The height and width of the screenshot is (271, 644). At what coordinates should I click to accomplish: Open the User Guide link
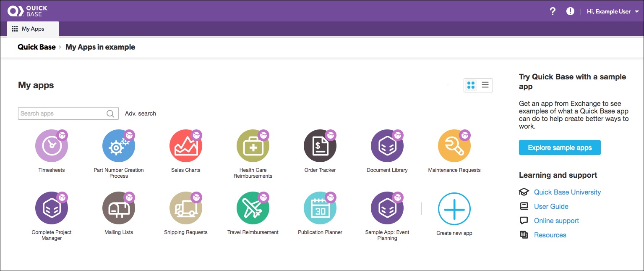coord(551,206)
